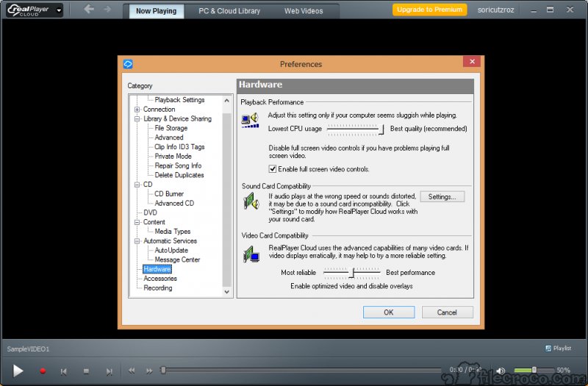Switch to the Now Playing tab

[x=156, y=11]
